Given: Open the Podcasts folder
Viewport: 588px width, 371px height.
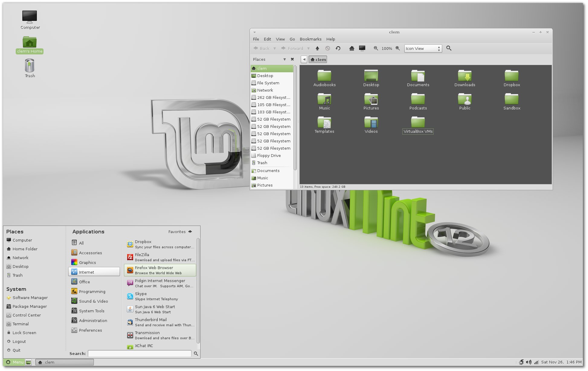Looking at the screenshot, I should [418, 102].
